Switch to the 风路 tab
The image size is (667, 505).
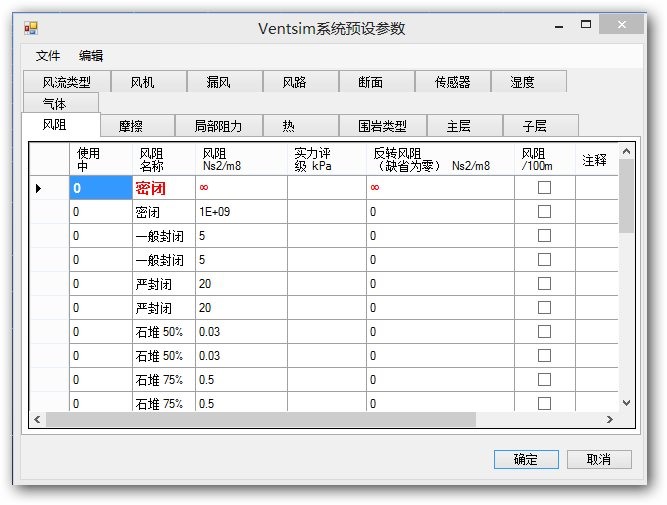pyautogui.click(x=301, y=82)
